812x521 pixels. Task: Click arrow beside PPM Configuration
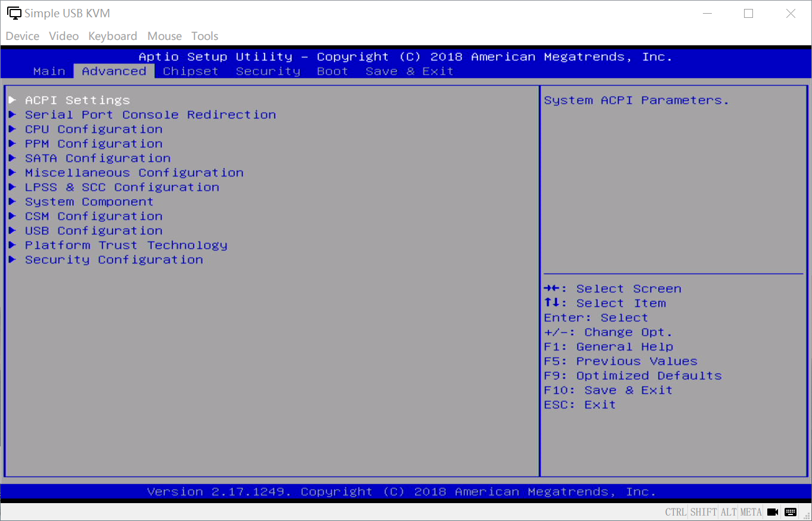pyautogui.click(x=12, y=144)
